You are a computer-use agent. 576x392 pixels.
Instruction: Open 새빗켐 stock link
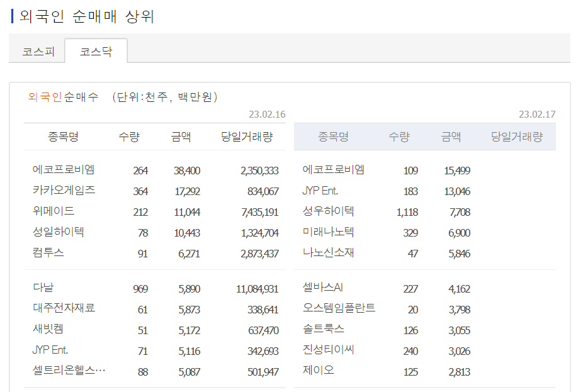[48, 328]
